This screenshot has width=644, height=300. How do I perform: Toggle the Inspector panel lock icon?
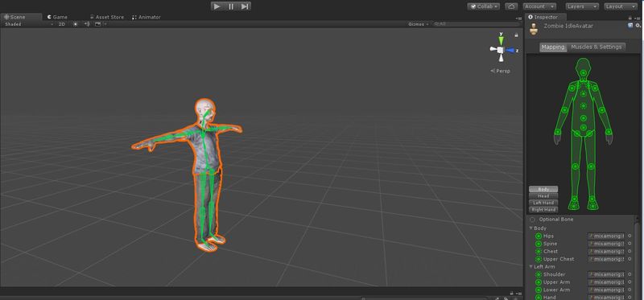tap(630, 18)
